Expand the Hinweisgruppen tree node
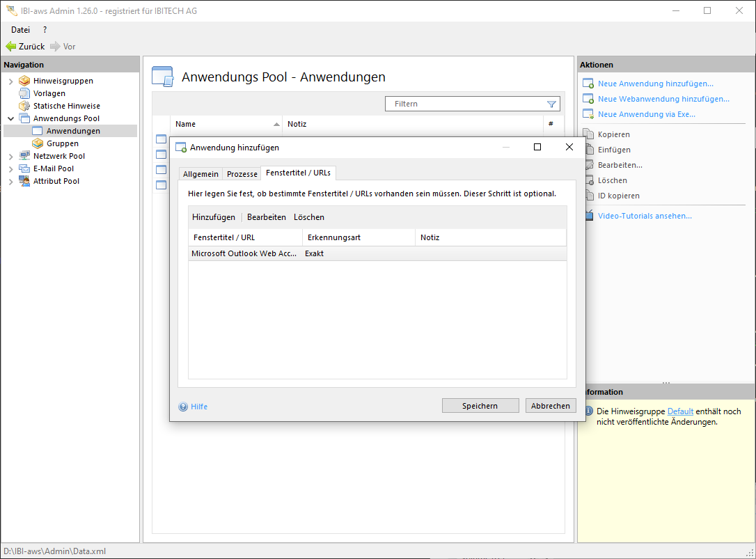This screenshot has width=756, height=559. [11, 81]
